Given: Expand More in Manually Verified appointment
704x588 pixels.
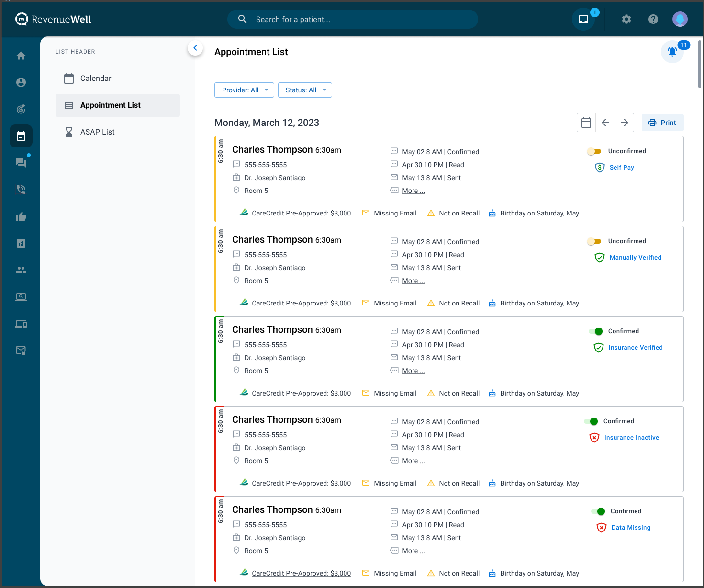Looking at the screenshot, I should [413, 281].
